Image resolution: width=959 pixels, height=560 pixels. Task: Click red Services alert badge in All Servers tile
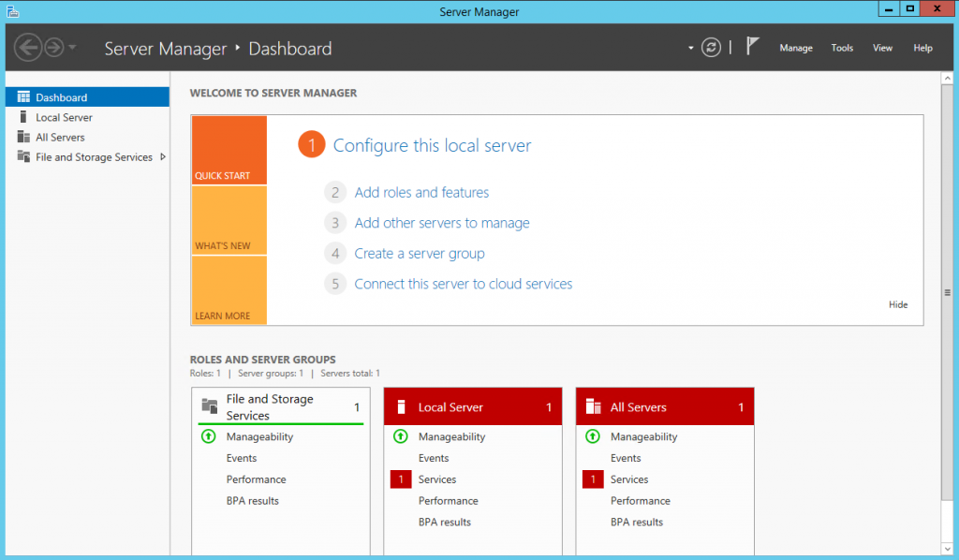tap(593, 479)
